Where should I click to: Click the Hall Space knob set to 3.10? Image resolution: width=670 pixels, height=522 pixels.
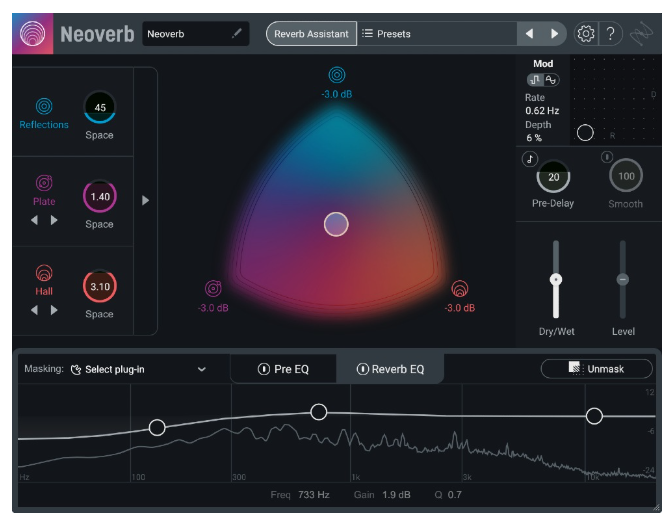(x=100, y=286)
